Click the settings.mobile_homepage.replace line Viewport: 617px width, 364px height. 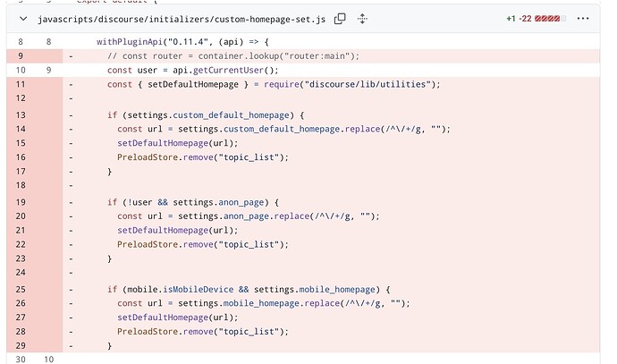264,303
